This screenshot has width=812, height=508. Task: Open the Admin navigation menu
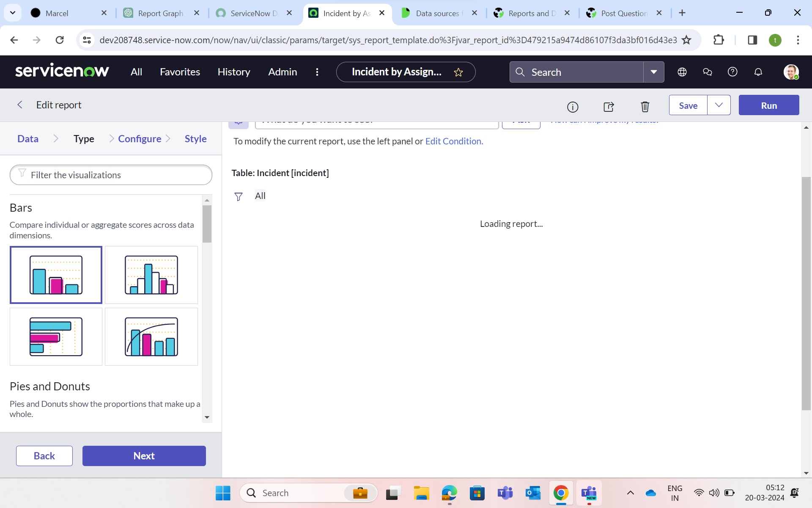click(283, 72)
